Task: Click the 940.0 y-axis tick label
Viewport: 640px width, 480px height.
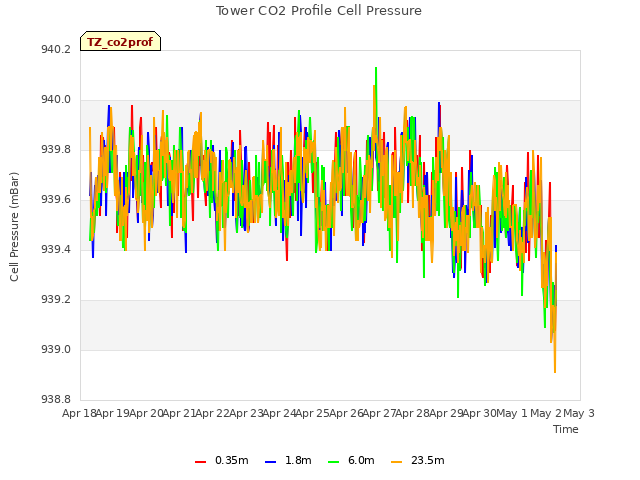Action: point(56,100)
